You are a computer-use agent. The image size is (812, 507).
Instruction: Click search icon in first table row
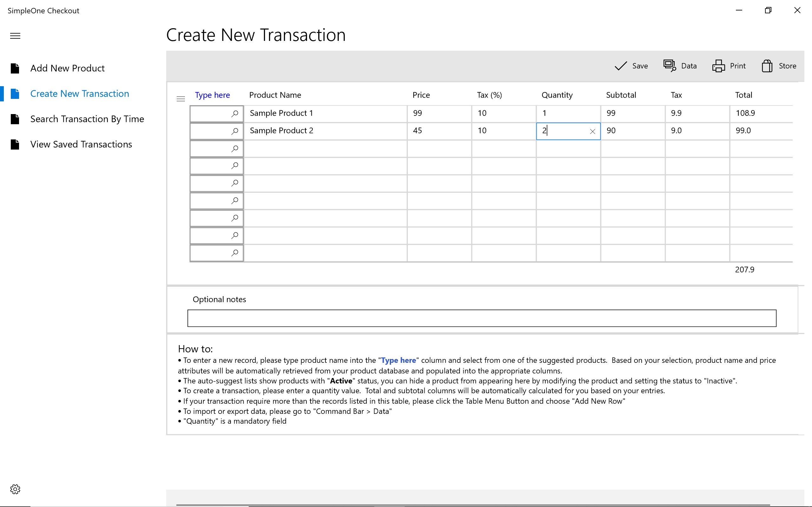[235, 114]
